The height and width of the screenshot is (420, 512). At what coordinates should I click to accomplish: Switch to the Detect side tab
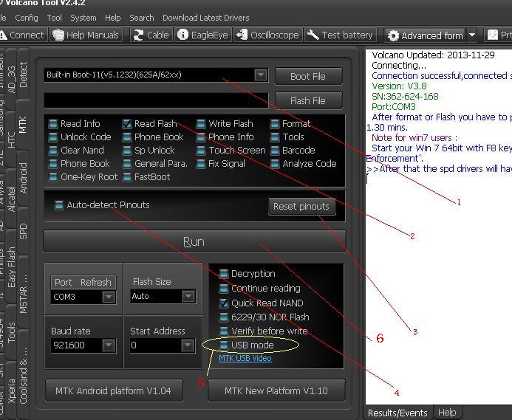[x=23, y=75]
